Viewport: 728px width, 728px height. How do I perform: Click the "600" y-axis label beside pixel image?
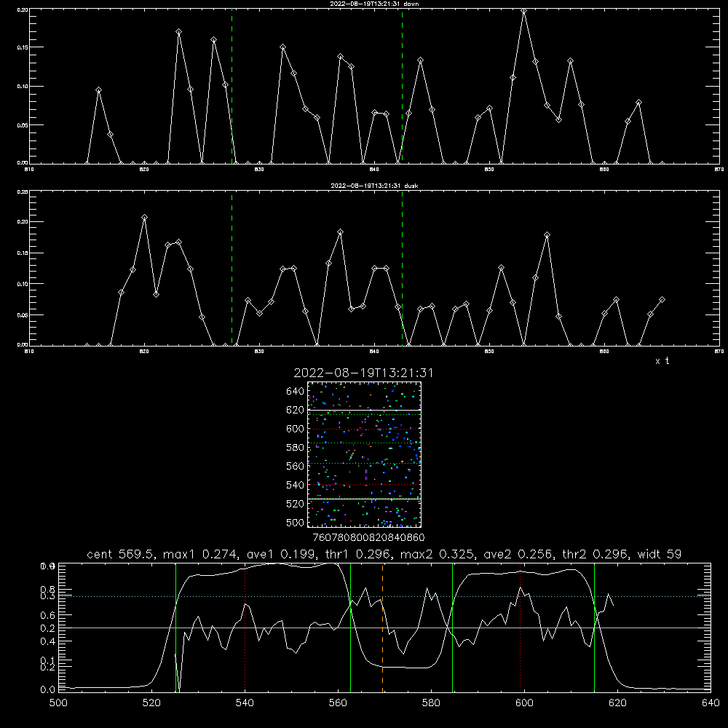296,429
